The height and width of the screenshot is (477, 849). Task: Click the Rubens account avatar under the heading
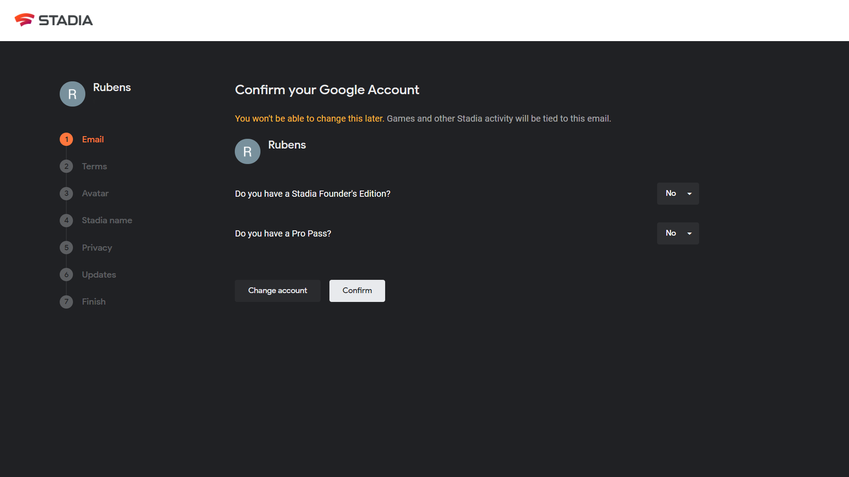tap(247, 151)
